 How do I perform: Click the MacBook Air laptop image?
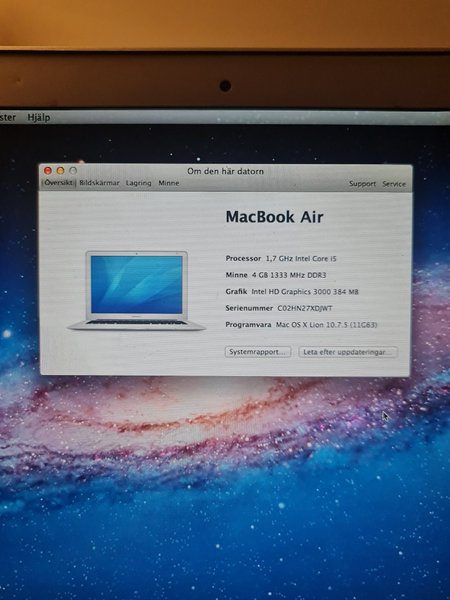pyautogui.click(x=137, y=290)
